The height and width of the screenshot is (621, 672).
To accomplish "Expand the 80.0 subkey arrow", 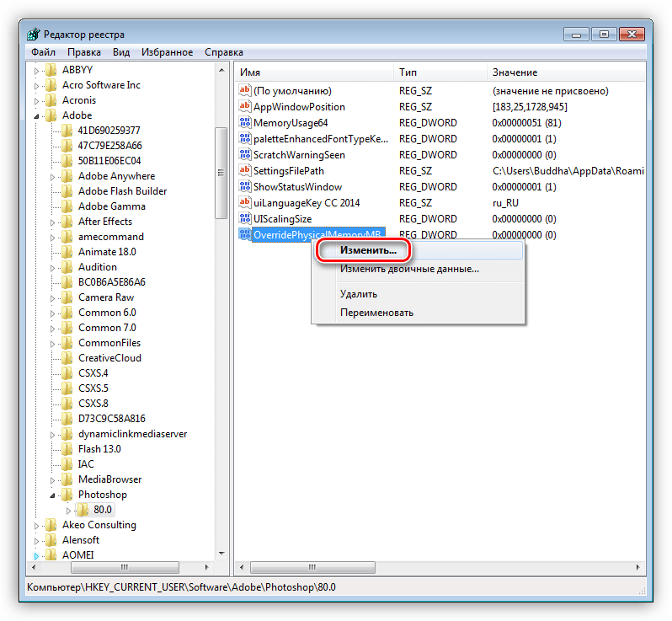I will pyautogui.click(x=68, y=511).
